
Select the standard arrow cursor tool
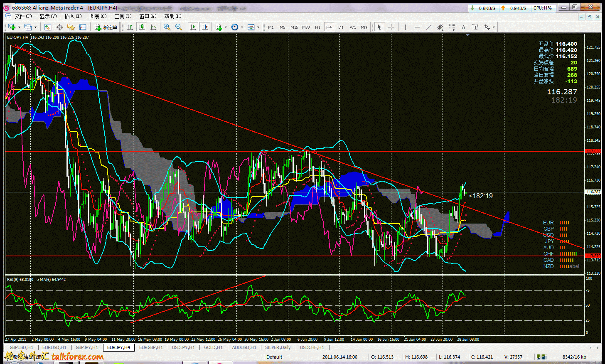379,27
